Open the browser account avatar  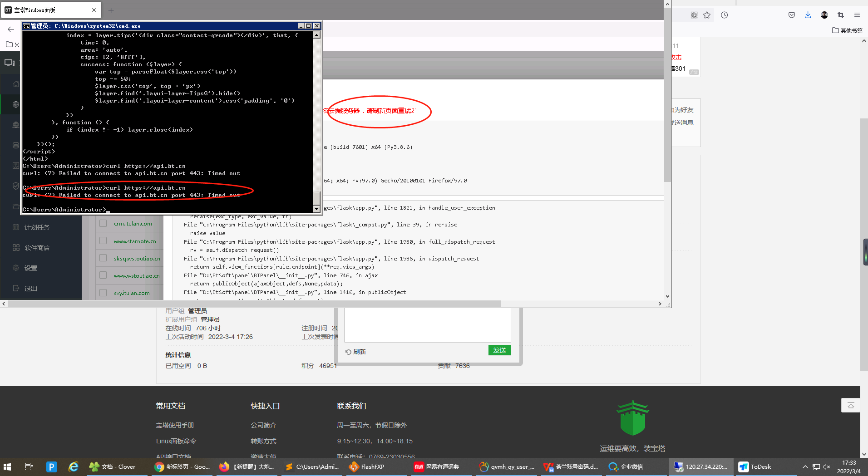point(824,15)
